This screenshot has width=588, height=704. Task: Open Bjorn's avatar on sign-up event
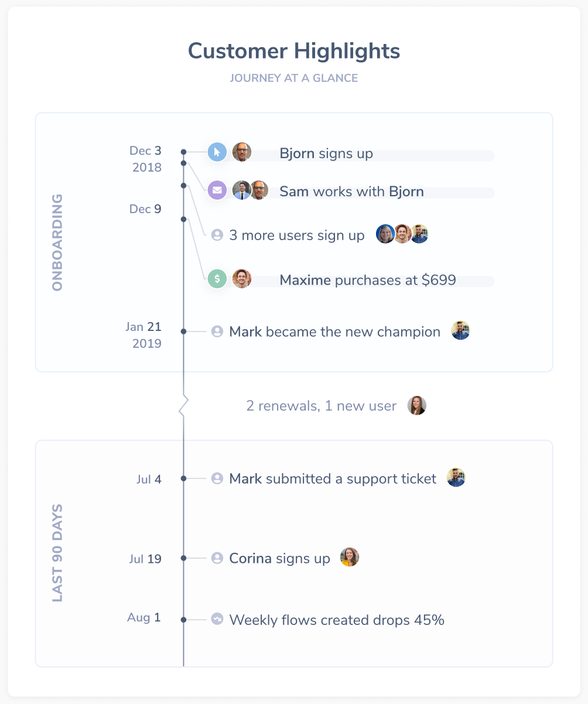coord(242,152)
